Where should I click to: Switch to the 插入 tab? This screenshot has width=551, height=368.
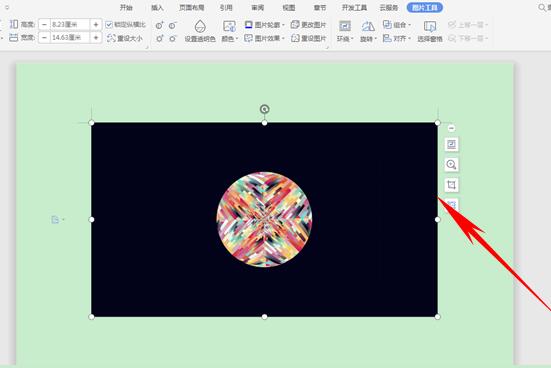[x=157, y=8]
